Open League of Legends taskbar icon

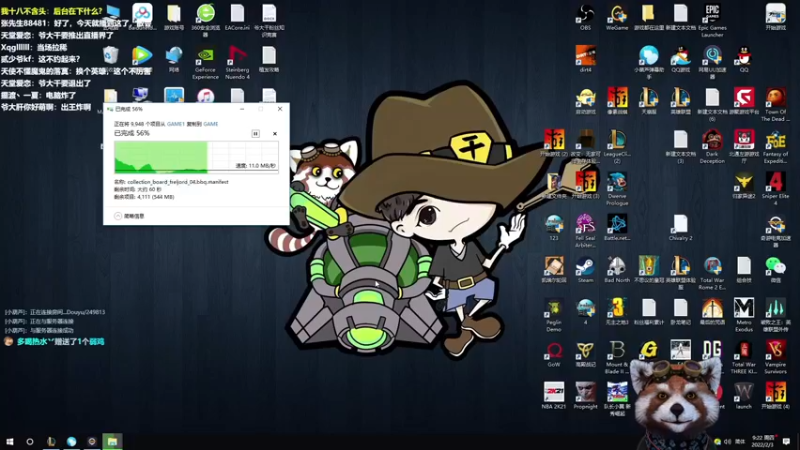pos(51,441)
